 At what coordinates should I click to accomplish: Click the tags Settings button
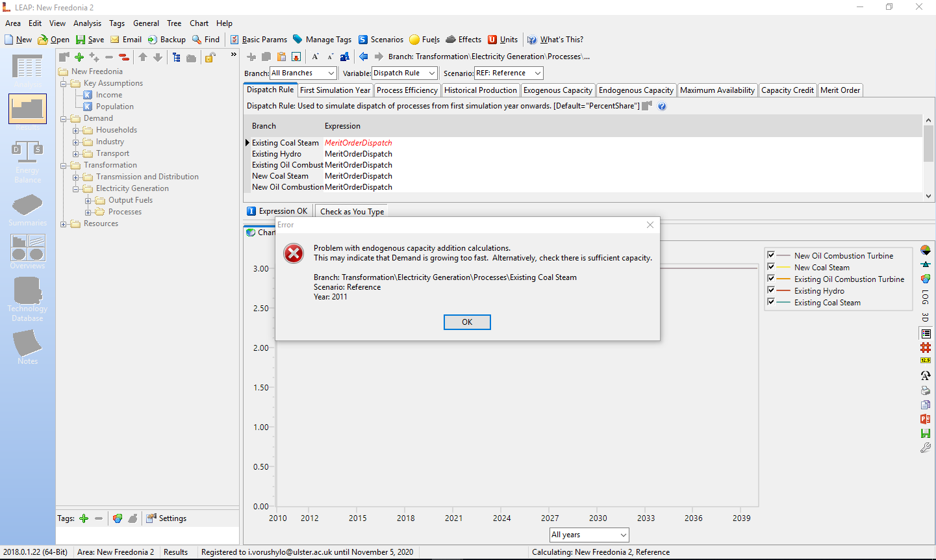(166, 518)
